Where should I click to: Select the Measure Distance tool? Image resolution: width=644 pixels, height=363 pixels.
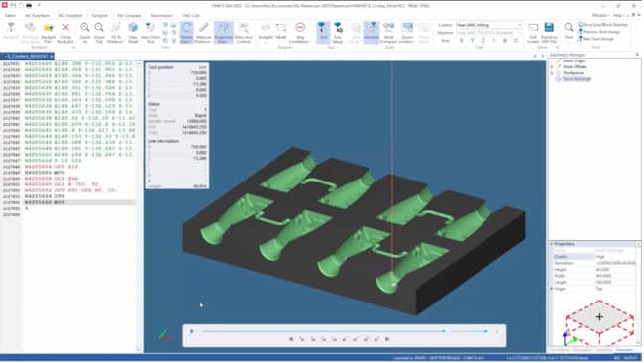tap(203, 32)
